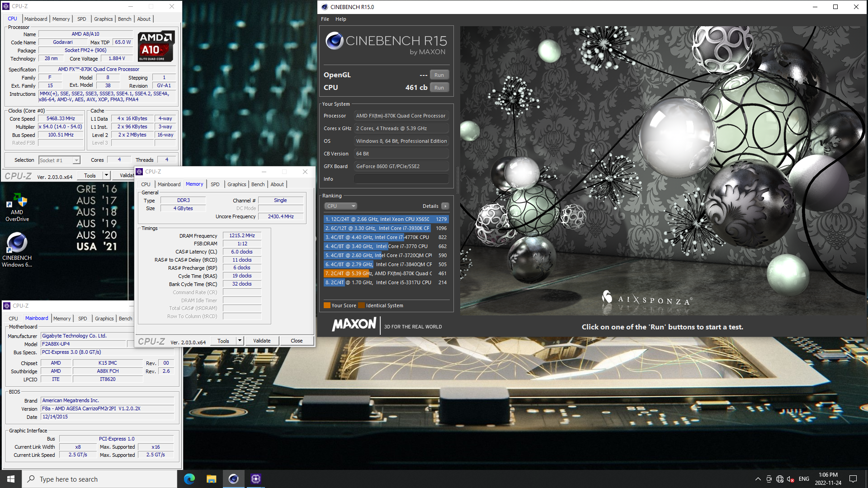The width and height of the screenshot is (868, 488).
Task: Click Validate in Memory CPU-Z window
Action: tap(262, 341)
